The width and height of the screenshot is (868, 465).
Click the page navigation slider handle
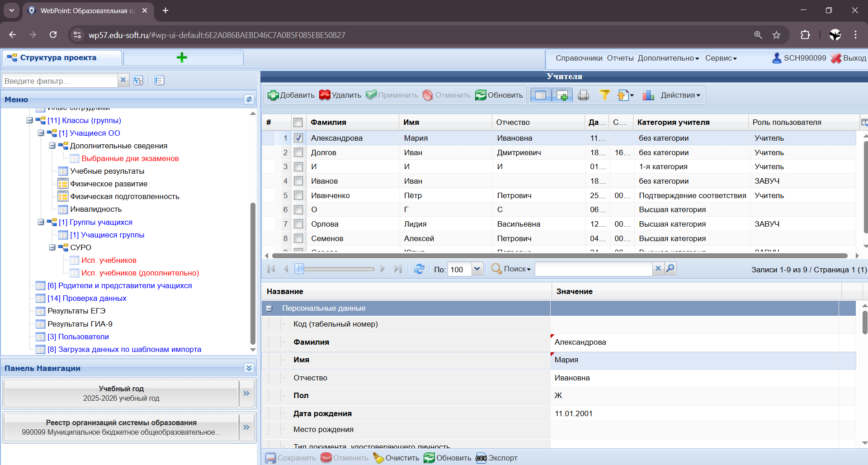coord(299,269)
